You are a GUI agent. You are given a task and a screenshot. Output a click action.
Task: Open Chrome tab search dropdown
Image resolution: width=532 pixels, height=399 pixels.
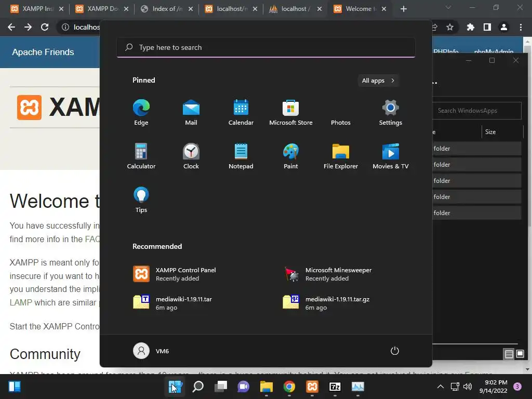[448, 7]
